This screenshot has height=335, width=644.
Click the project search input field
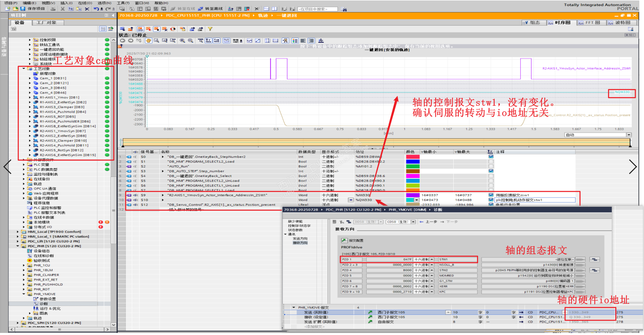point(317,9)
